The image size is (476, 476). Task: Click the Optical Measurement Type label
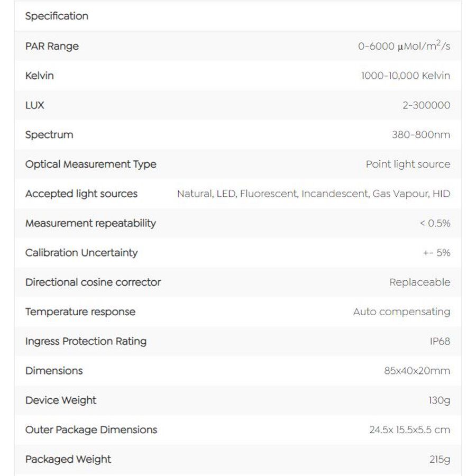91,164
